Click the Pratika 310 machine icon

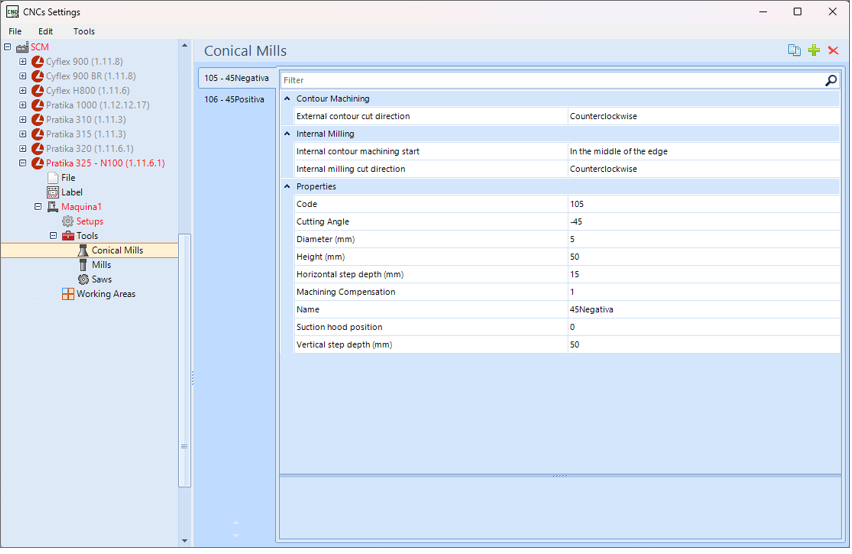click(37, 119)
